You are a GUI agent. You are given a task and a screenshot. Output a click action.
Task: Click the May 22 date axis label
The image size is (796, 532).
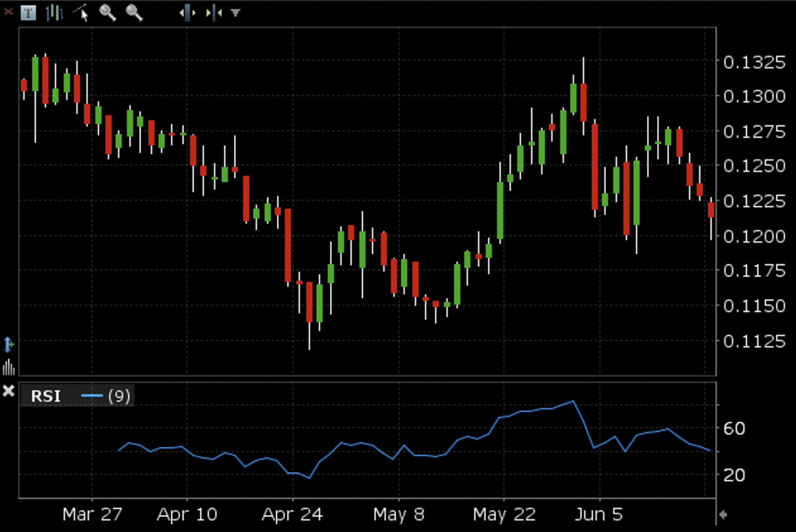tap(504, 515)
